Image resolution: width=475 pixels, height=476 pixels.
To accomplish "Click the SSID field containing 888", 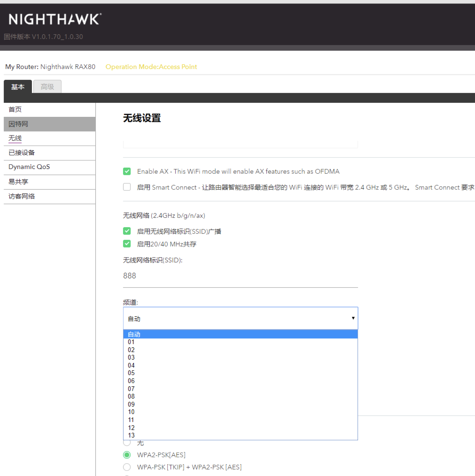I will pos(240,276).
